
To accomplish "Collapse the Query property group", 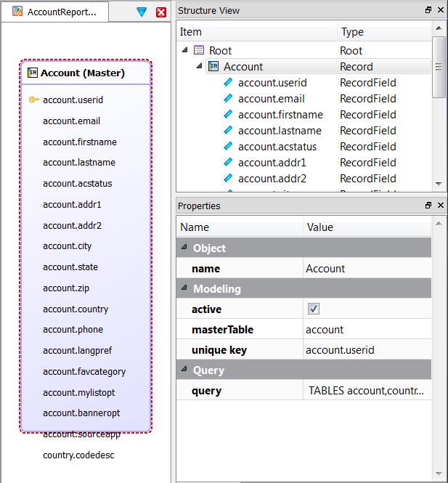I will click(183, 370).
